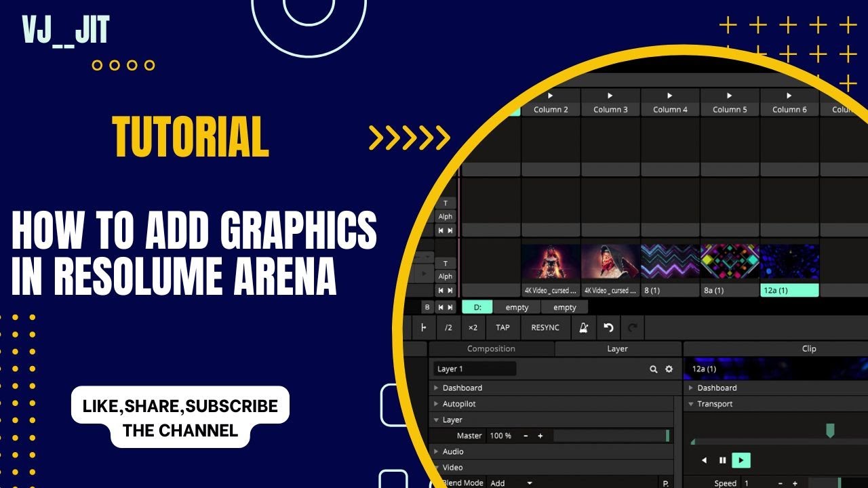Halve the tempo with /2
The image size is (868, 488).
(x=448, y=327)
